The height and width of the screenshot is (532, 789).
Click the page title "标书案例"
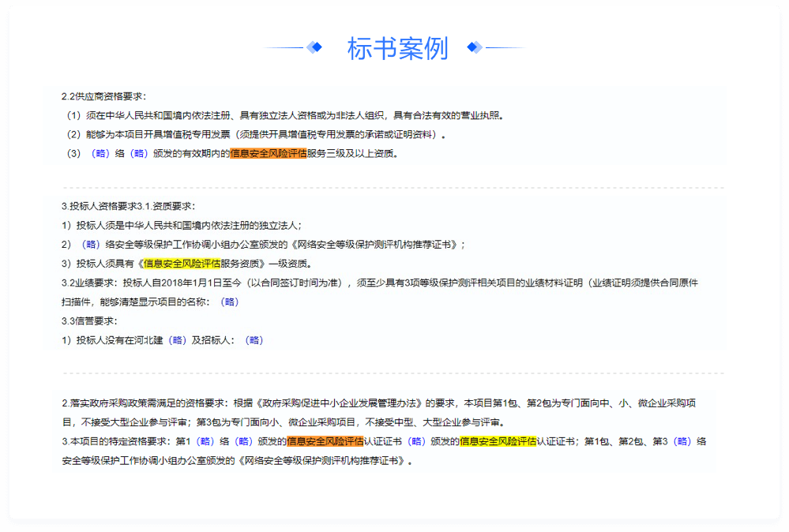(397, 48)
